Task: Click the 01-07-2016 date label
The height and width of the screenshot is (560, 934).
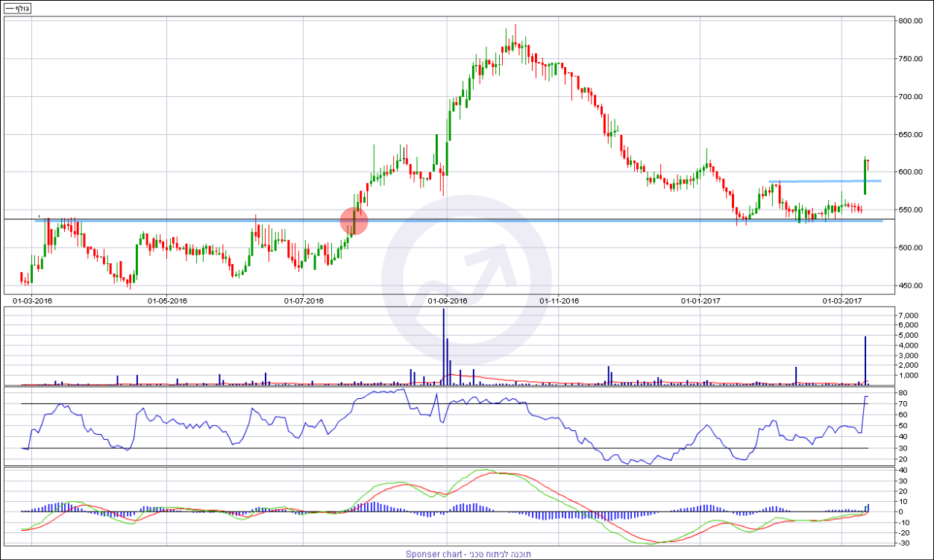Action: tap(304, 301)
